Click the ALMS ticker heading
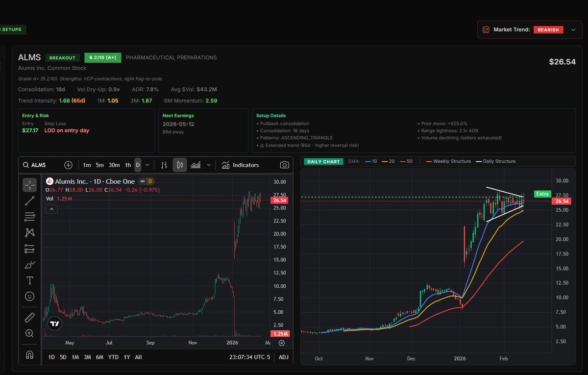Viewport: 588px width, 375px height. pos(29,57)
